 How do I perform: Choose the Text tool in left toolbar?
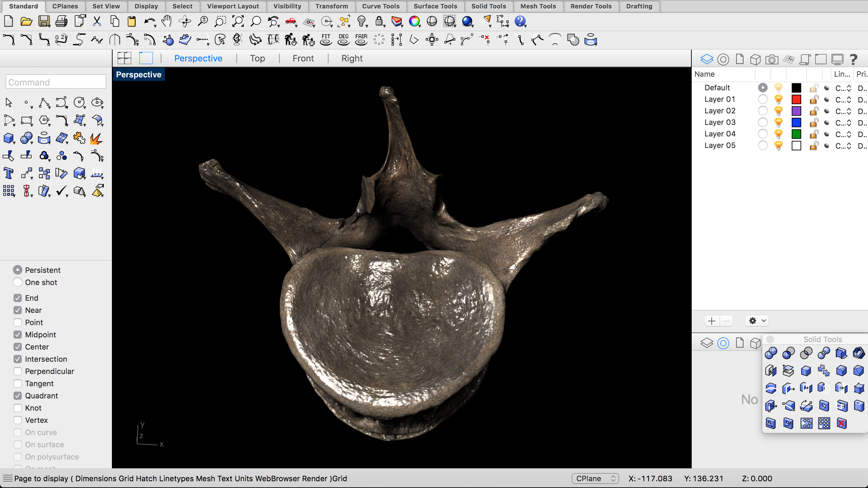click(x=8, y=173)
